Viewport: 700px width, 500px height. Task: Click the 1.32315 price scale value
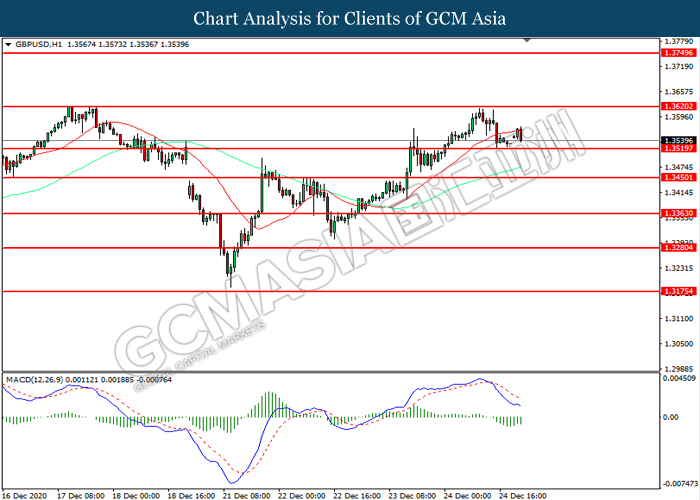(x=679, y=268)
